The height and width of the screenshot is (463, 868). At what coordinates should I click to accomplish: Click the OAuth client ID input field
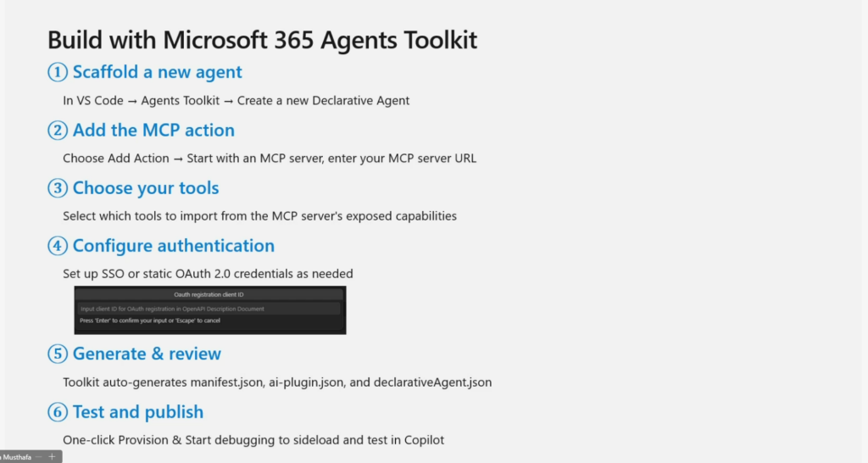(209, 309)
